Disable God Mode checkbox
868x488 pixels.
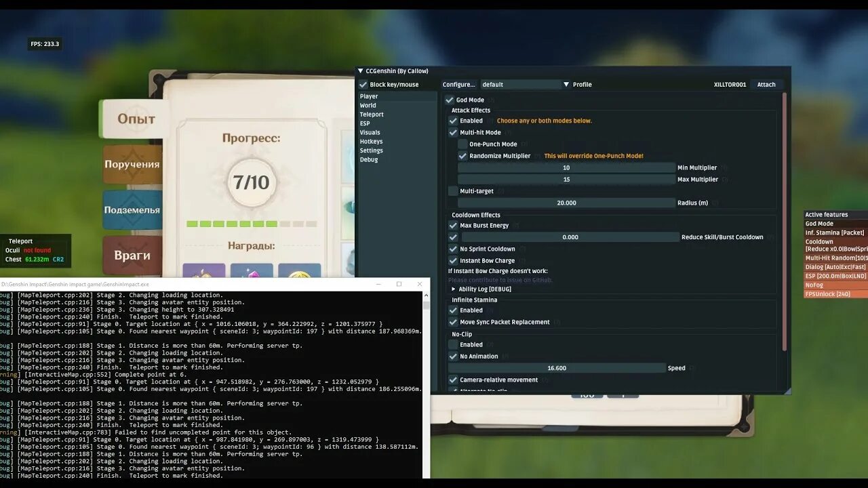tap(450, 100)
